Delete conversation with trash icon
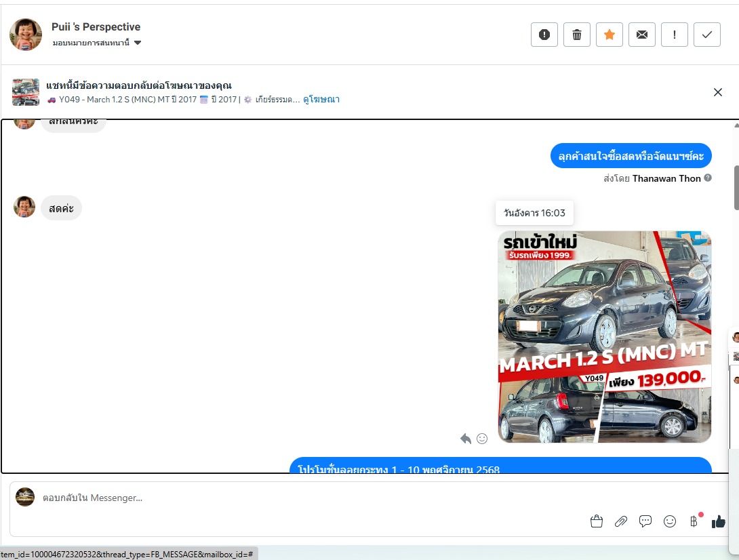This screenshot has height=560, width=739. [577, 35]
